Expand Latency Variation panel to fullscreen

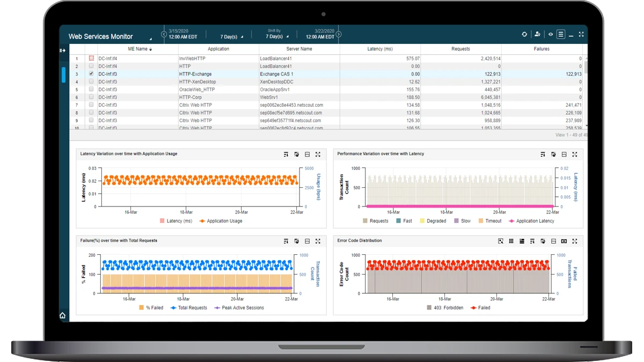coord(318,154)
